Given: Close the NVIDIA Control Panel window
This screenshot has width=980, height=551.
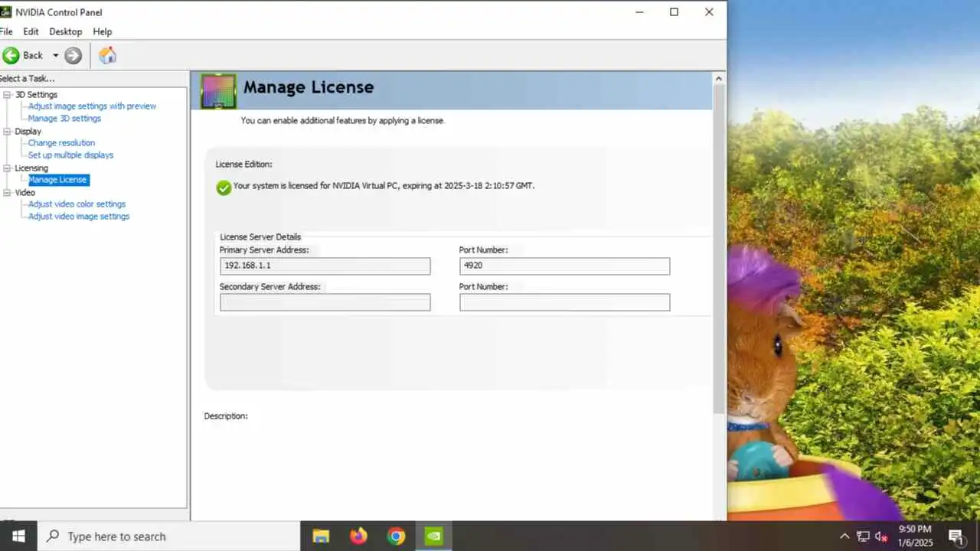Looking at the screenshot, I should click(709, 11).
